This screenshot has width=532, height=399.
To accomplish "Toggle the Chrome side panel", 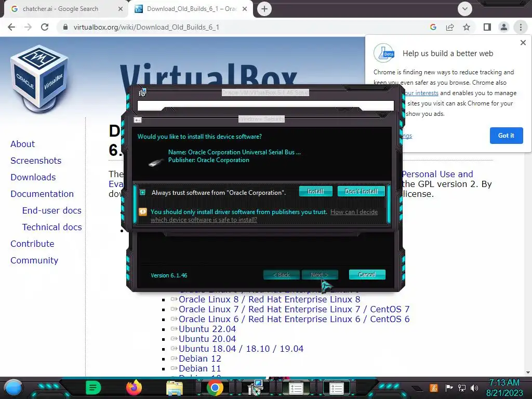I will [487, 27].
